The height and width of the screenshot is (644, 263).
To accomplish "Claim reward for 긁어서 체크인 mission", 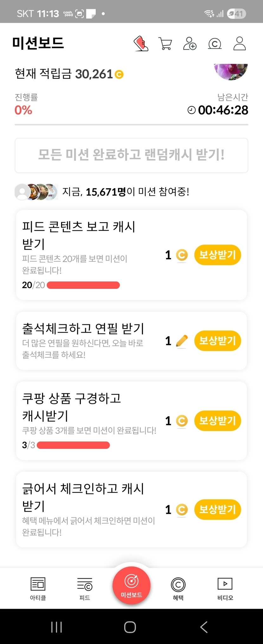I will [x=217, y=509].
